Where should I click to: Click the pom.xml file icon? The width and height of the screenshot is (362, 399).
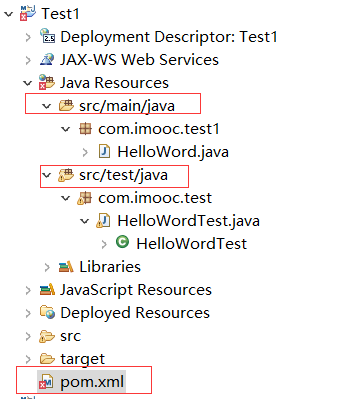[46, 382]
